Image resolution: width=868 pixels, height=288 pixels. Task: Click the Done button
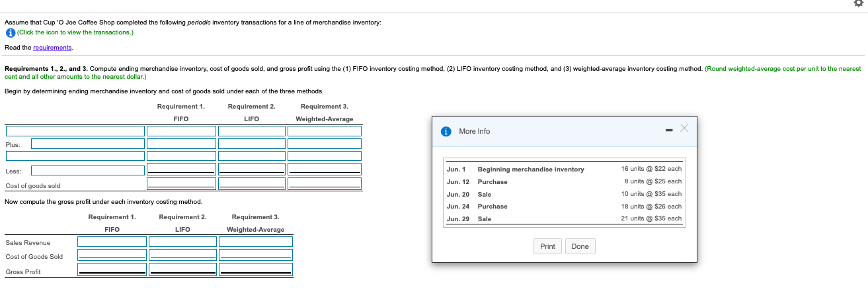[580, 246]
